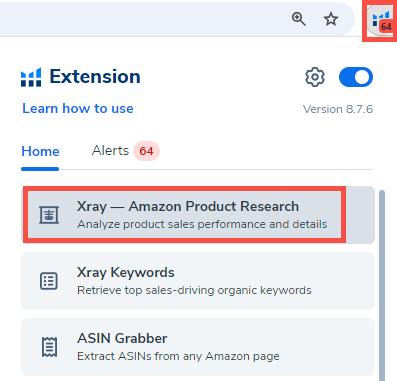Click the Helium 10 logo beside Extension
The image size is (397, 381).
click(31, 77)
